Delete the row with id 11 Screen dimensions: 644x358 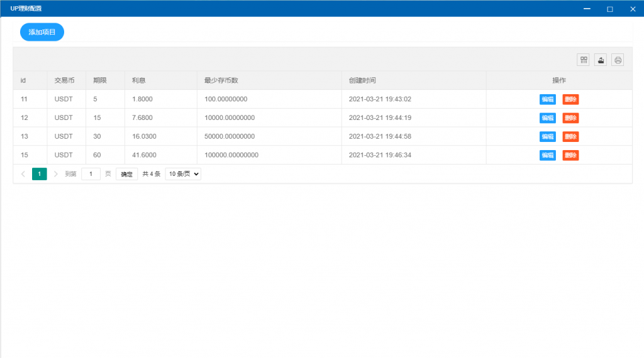[x=570, y=99]
